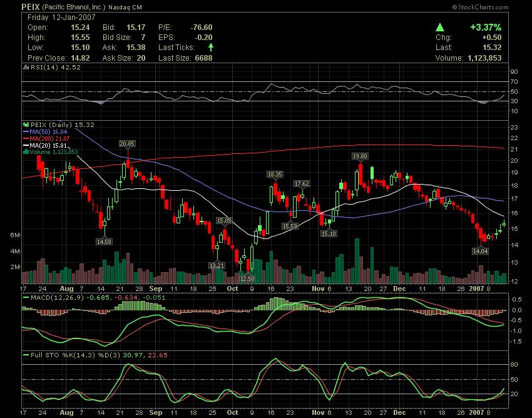Image resolution: width=532 pixels, height=418 pixels.
Task: Click the green Last Ticks up arrow
Action: (211, 47)
